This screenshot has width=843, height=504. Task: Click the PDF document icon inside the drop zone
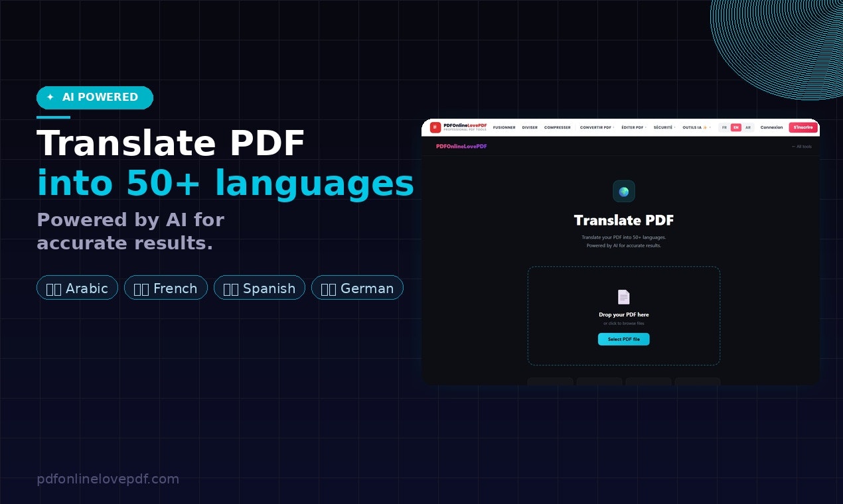coord(624,296)
